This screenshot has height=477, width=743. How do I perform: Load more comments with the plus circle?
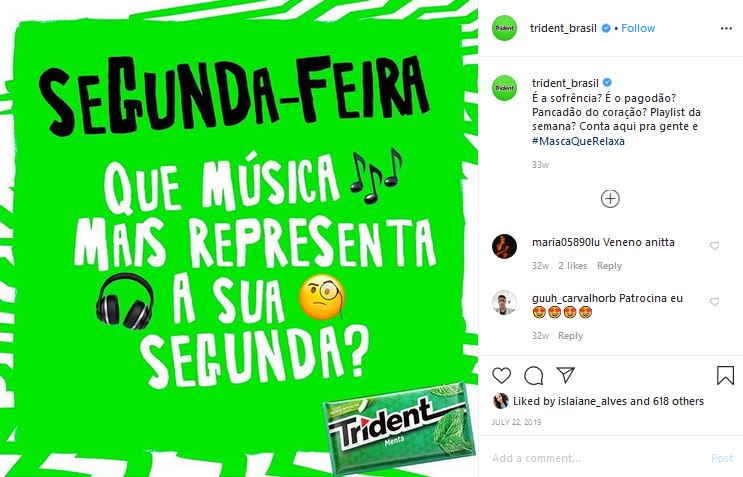(610, 198)
